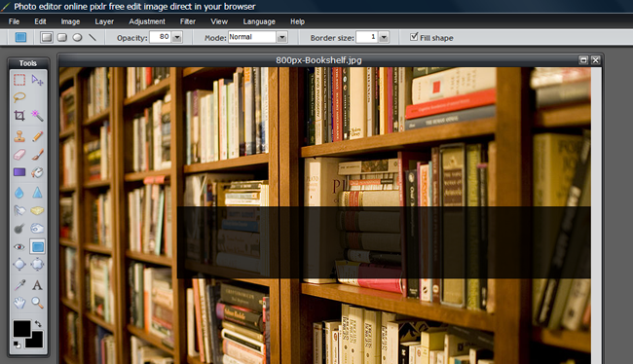Viewport: 633px width, 364px height.
Task: Open the Border size dropdown arrow
Action: click(x=384, y=38)
